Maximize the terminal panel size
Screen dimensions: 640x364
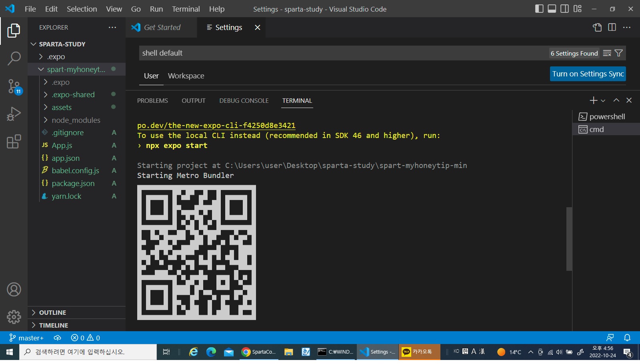coord(616,100)
